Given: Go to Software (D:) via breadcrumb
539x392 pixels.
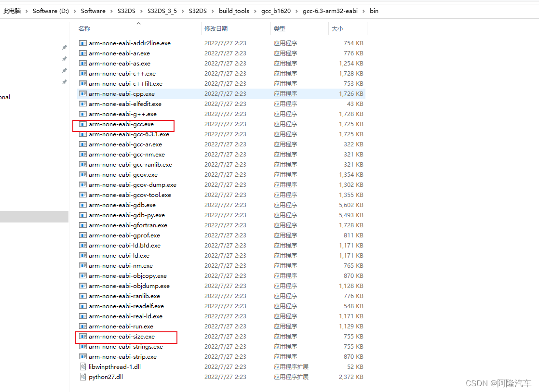Looking at the screenshot, I should 50,11.
